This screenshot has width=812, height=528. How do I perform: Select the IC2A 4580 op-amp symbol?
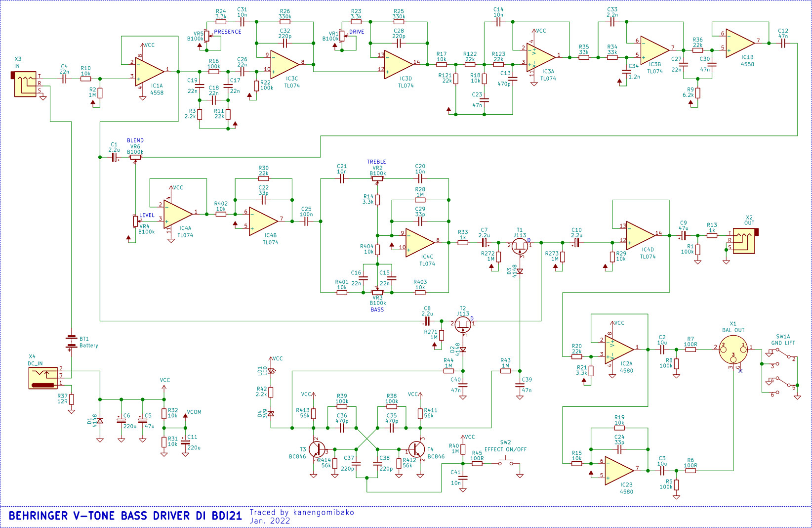coord(619,349)
